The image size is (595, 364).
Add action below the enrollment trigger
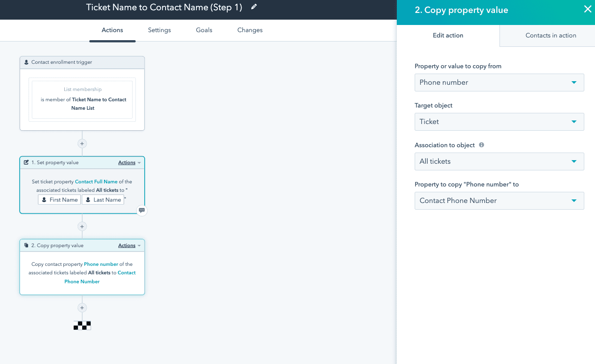pos(82,144)
